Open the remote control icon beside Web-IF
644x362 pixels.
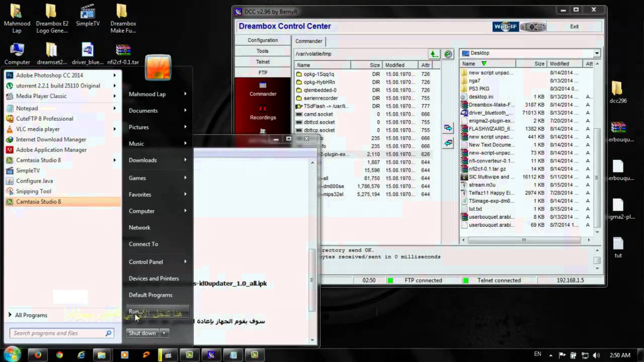(533, 27)
